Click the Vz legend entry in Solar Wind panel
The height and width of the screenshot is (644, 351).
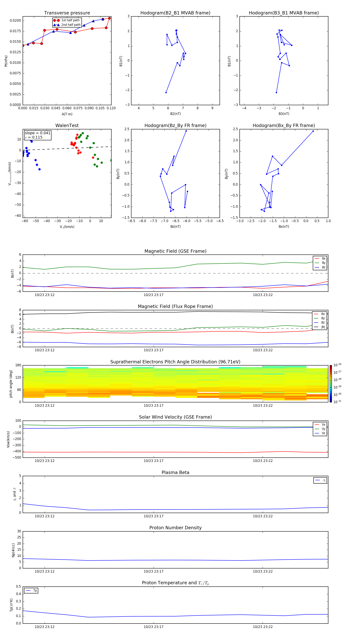320,433
